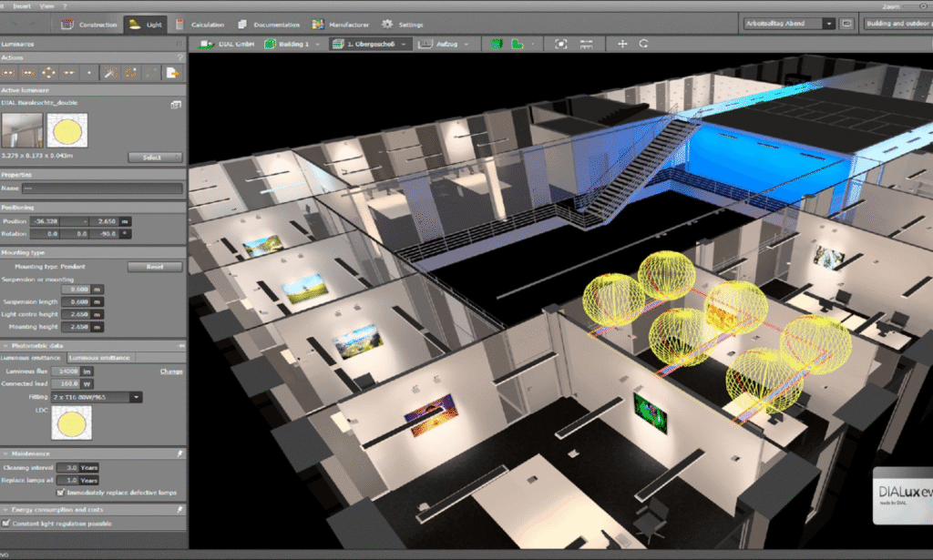This screenshot has height=560, width=933.
Task: Click the Reset mounting type button
Action: pyautogui.click(x=153, y=267)
